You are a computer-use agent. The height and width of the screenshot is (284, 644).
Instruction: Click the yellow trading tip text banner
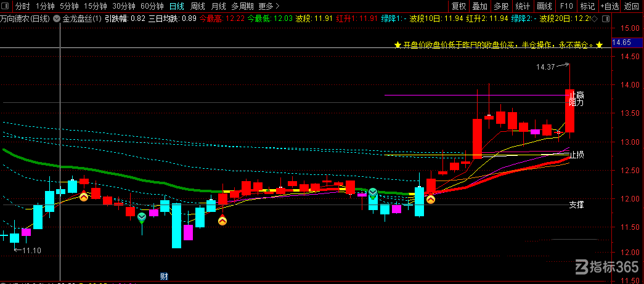[498, 45]
